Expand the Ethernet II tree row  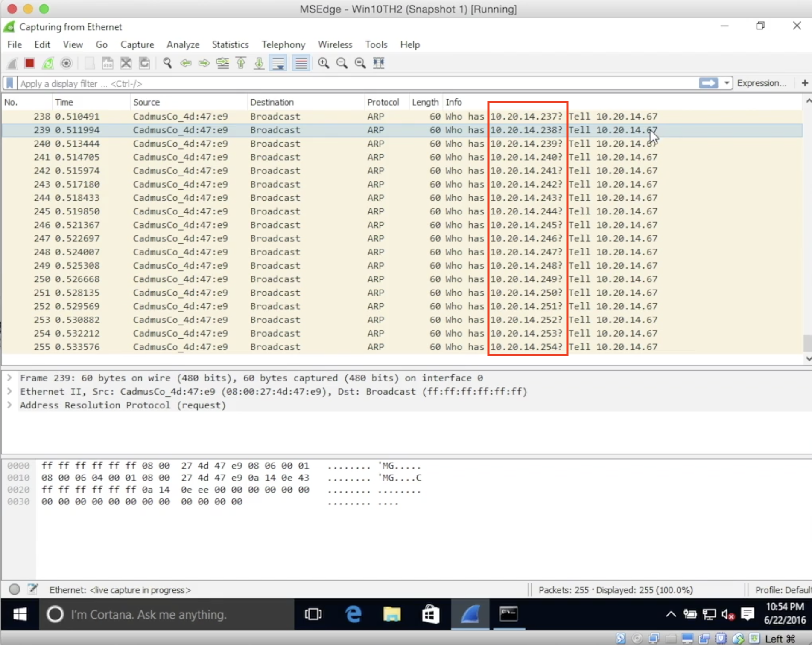coord(9,392)
